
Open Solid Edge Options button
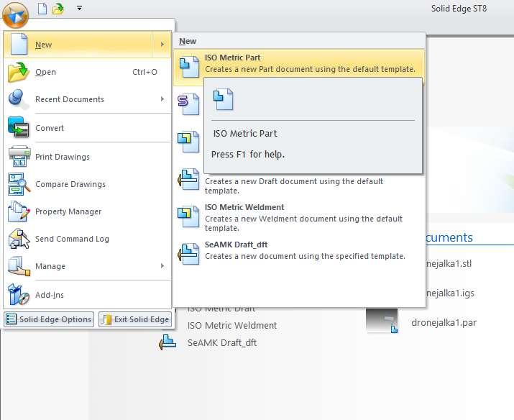[49, 319]
